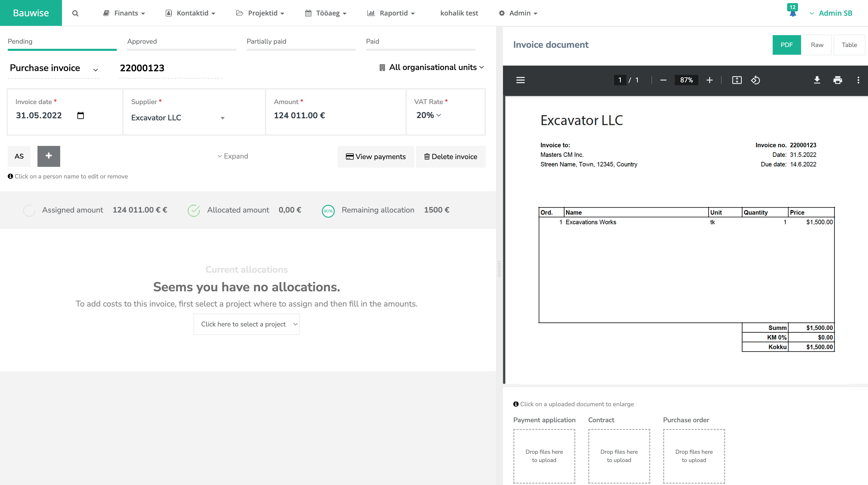The image size is (868, 485).
Task: Rotate the invoice PDF page
Action: 755,80
